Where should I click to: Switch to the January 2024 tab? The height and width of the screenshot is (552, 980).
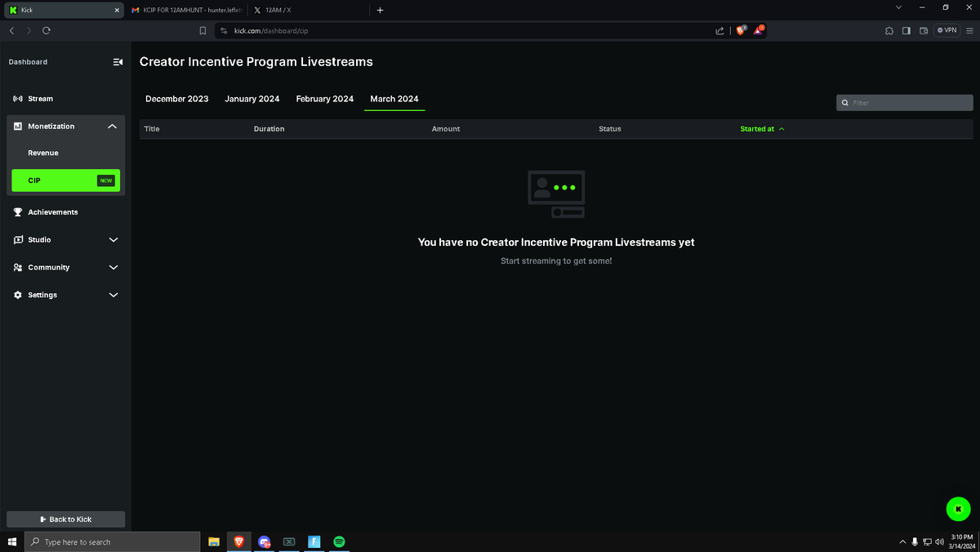(x=252, y=99)
